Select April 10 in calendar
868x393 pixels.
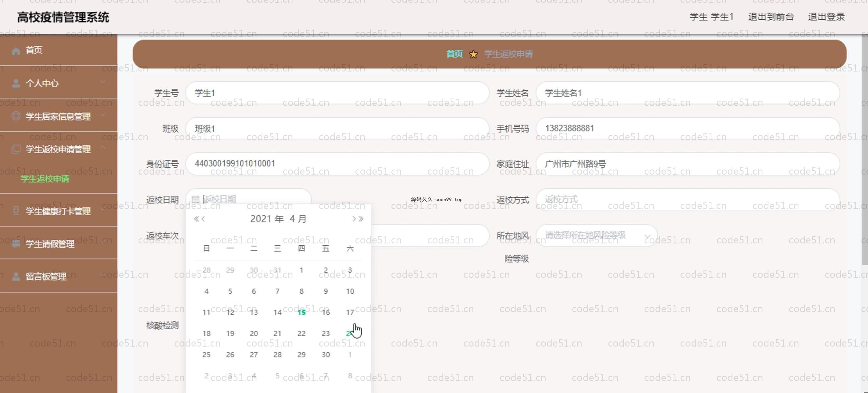350,291
